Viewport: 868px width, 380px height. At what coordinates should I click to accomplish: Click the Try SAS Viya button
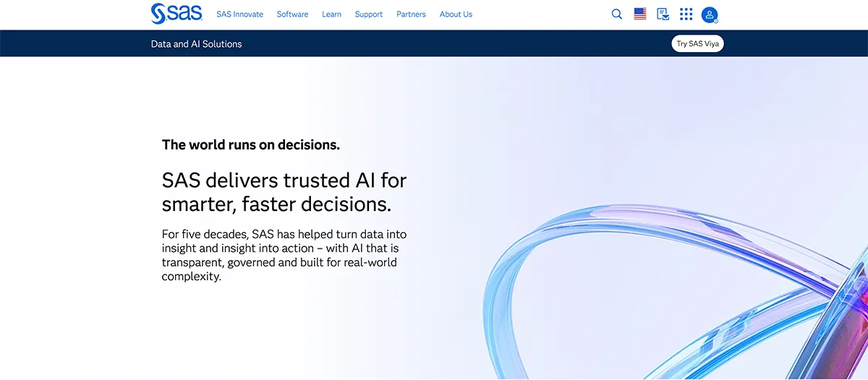pyautogui.click(x=697, y=43)
